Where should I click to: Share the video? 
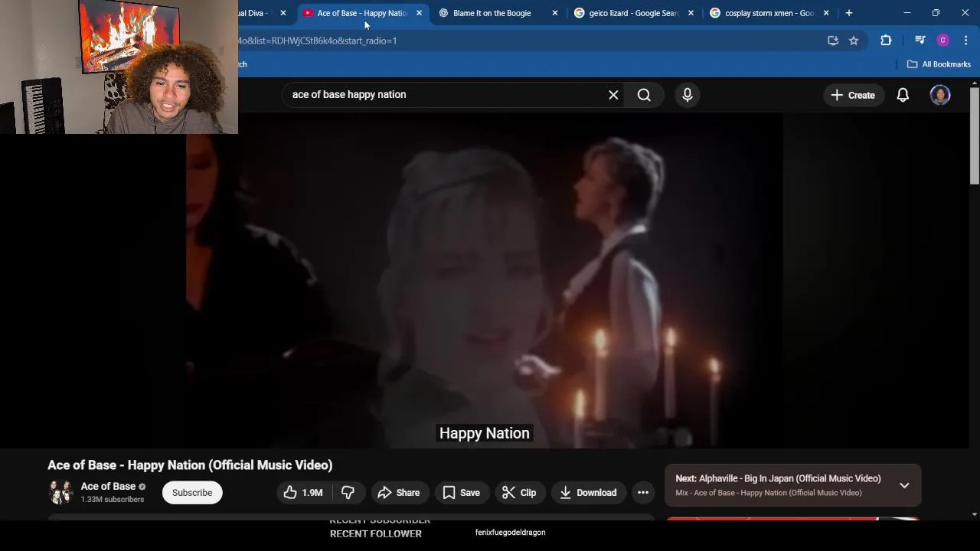[x=399, y=493]
